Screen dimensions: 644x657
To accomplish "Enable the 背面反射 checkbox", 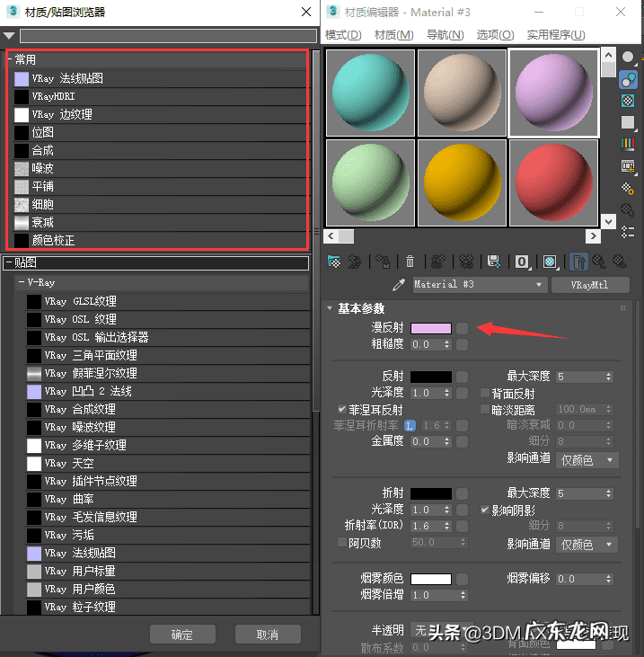I will click(x=485, y=394).
